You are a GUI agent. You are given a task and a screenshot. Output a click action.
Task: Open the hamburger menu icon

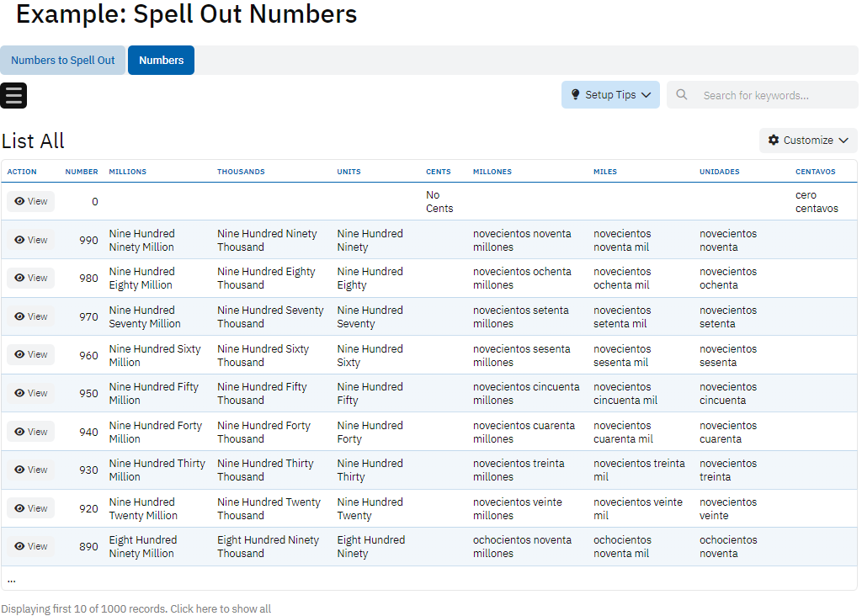[13, 95]
